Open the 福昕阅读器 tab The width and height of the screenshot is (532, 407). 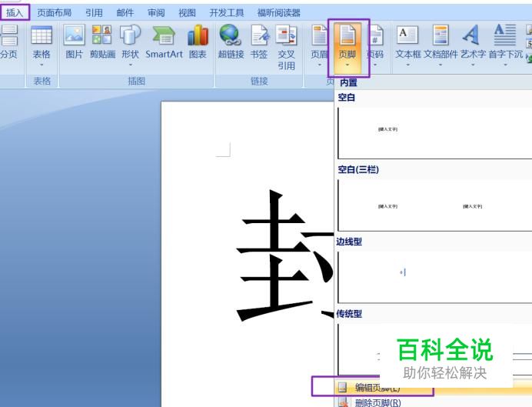[x=279, y=13]
